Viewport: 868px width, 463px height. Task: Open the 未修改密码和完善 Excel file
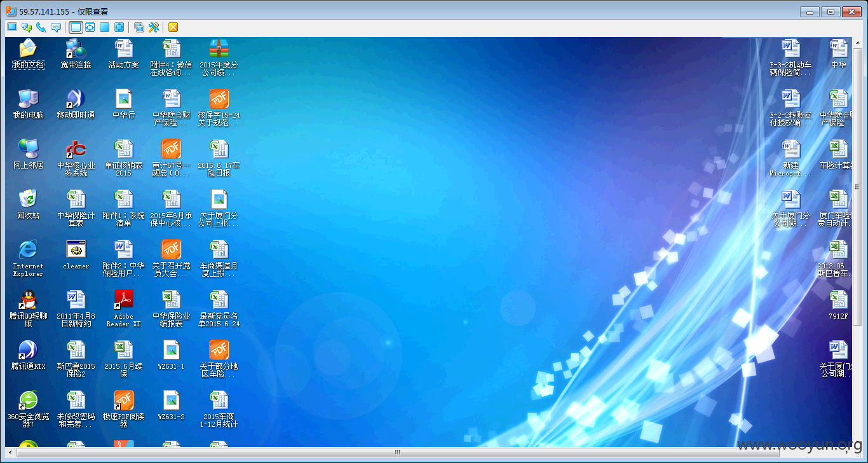76,409
